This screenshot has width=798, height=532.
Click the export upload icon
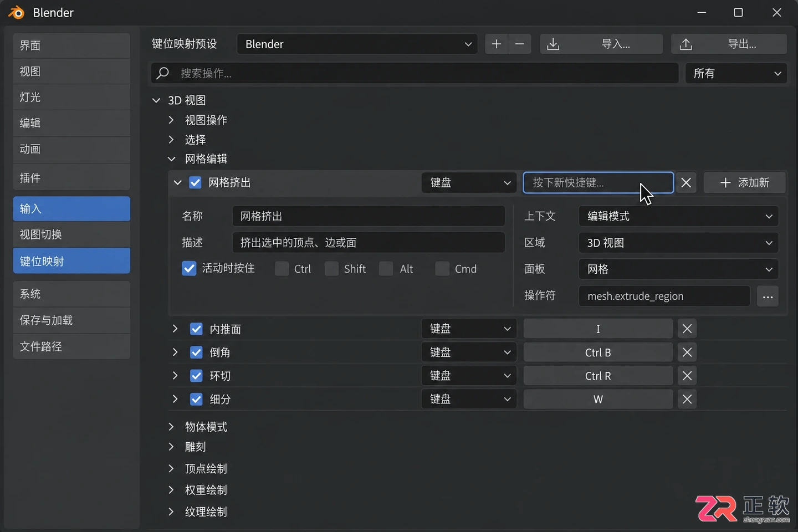click(x=686, y=44)
